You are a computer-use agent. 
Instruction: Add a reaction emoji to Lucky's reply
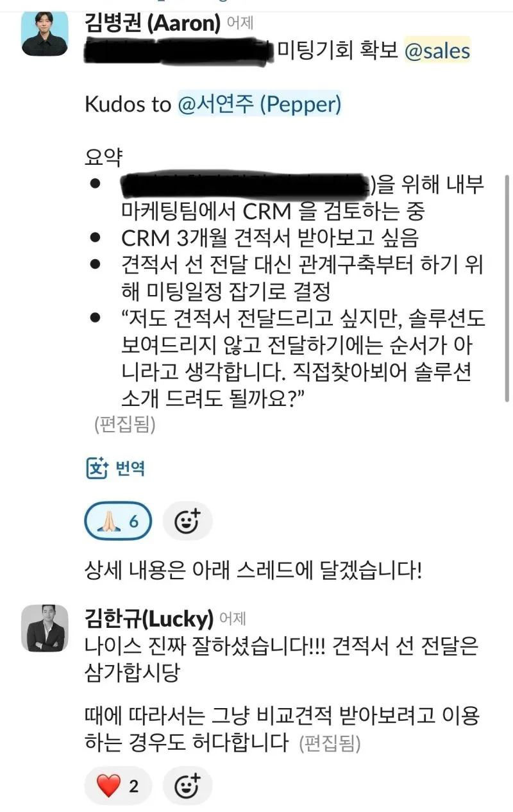[187, 786]
